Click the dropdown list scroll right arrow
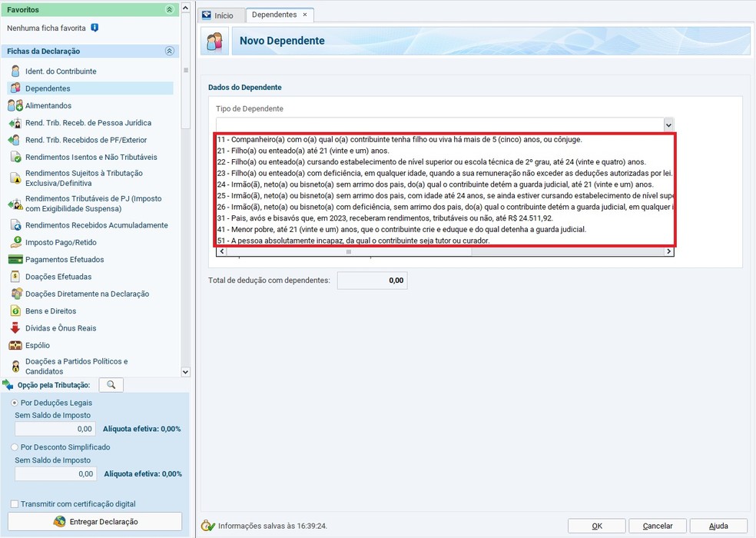The image size is (756, 538). (x=668, y=251)
